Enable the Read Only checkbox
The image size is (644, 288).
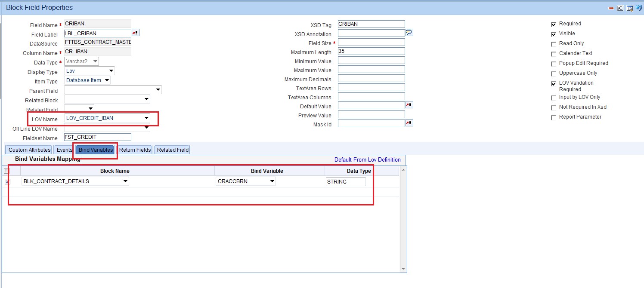(x=554, y=44)
